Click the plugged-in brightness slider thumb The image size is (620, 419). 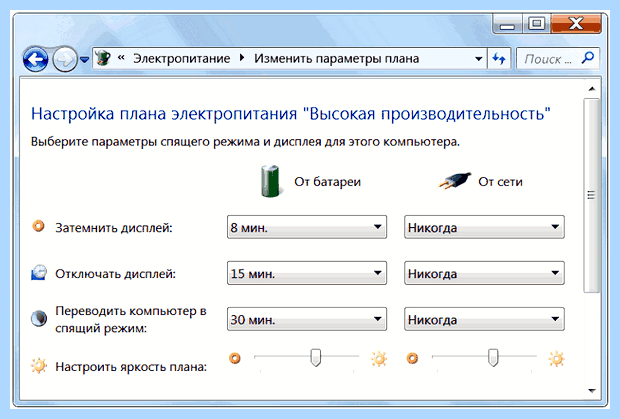point(493,357)
